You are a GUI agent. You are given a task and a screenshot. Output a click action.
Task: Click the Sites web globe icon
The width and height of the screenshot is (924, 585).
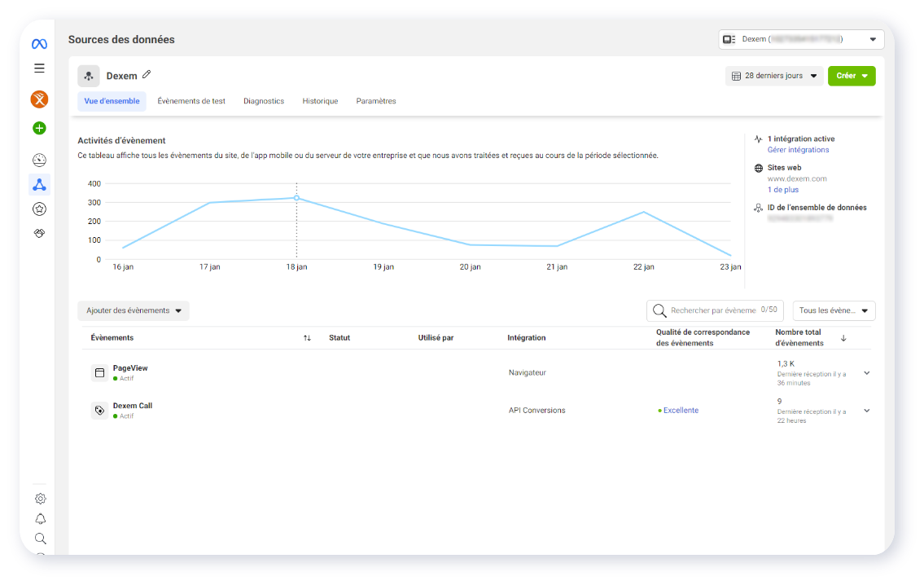759,168
